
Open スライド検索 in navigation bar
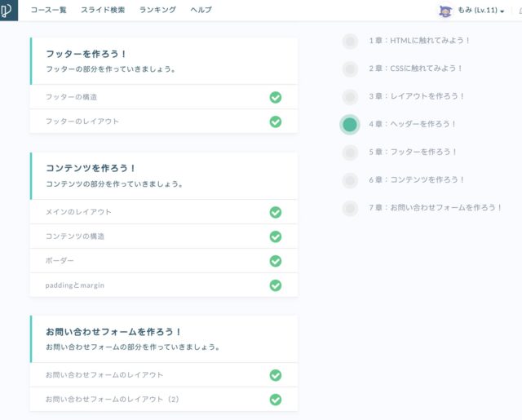[103, 10]
